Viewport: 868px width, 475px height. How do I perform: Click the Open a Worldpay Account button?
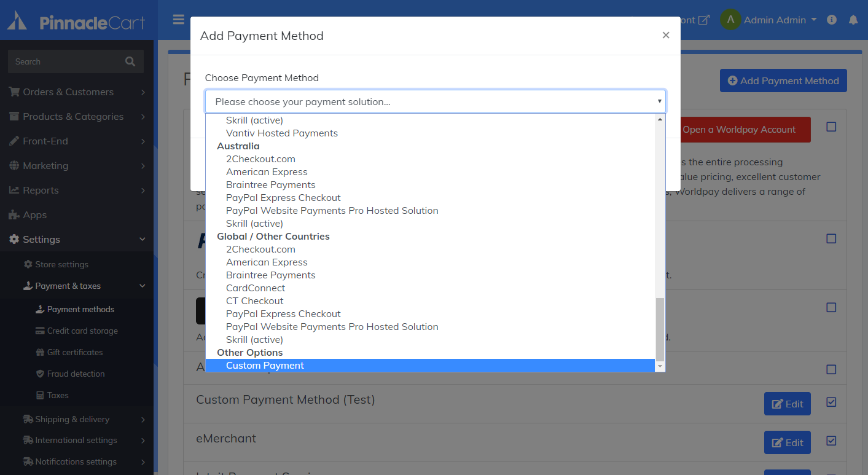point(739,130)
